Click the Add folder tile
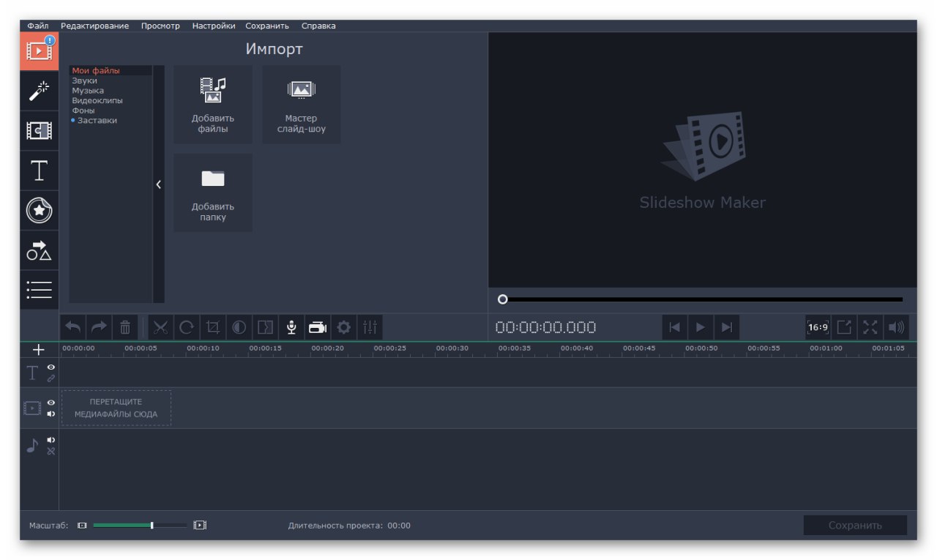 click(x=213, y=193)
